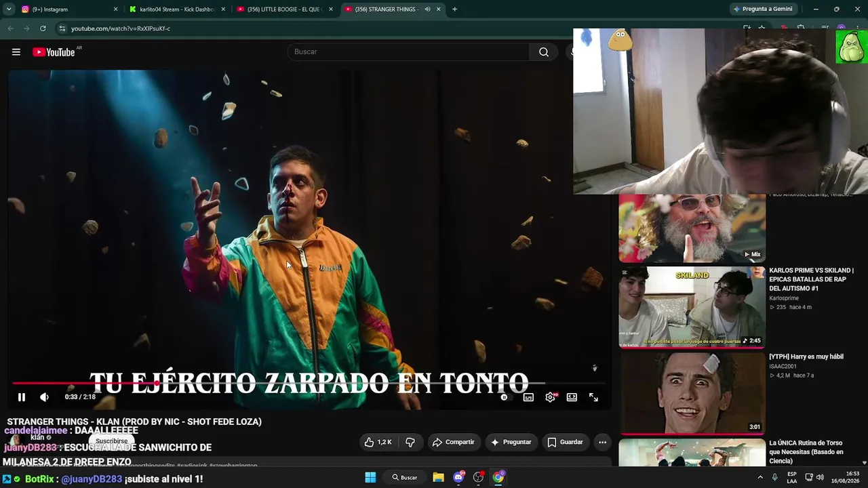Mute the video with the volume icon
The image size is (868, 488).
(x=44, y=397)
